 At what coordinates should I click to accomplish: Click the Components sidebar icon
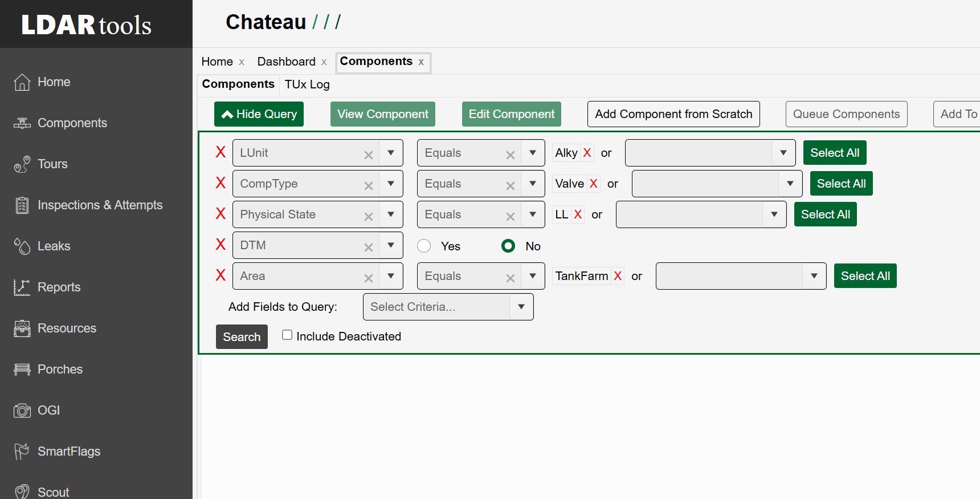[22, 123]
